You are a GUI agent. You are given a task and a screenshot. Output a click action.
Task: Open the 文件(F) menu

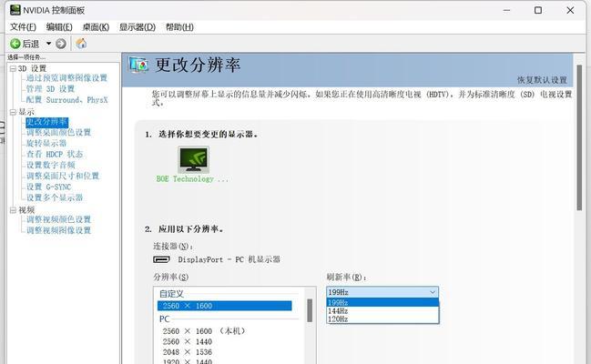23,27
